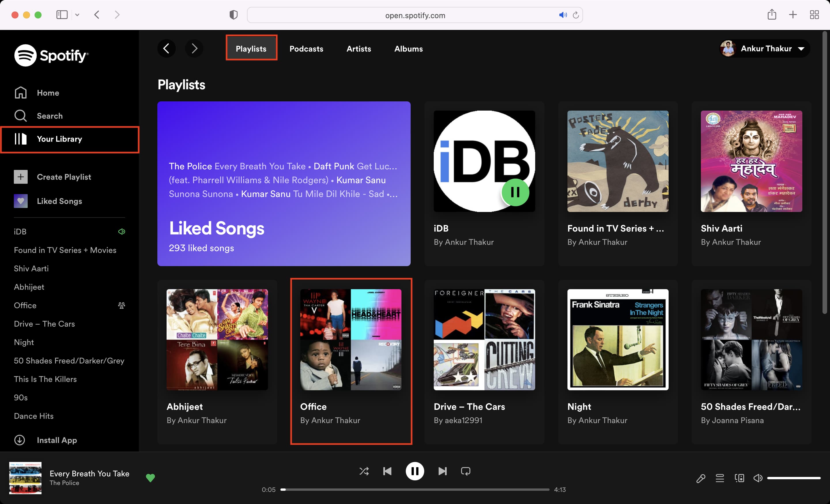This screenshot has width=830, height=504.
Task: Open the Abhijeet playlist card
Action: [217, 362]
